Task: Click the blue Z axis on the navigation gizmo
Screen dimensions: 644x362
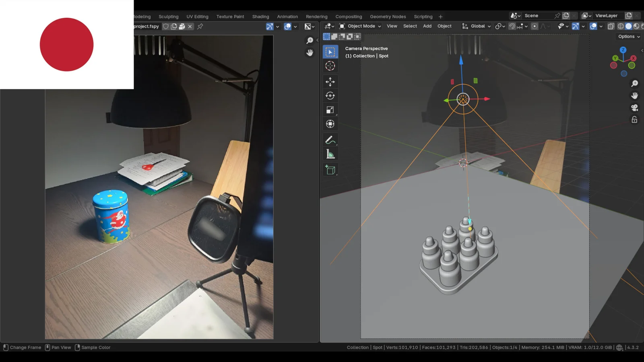Action: pos(623,50)
